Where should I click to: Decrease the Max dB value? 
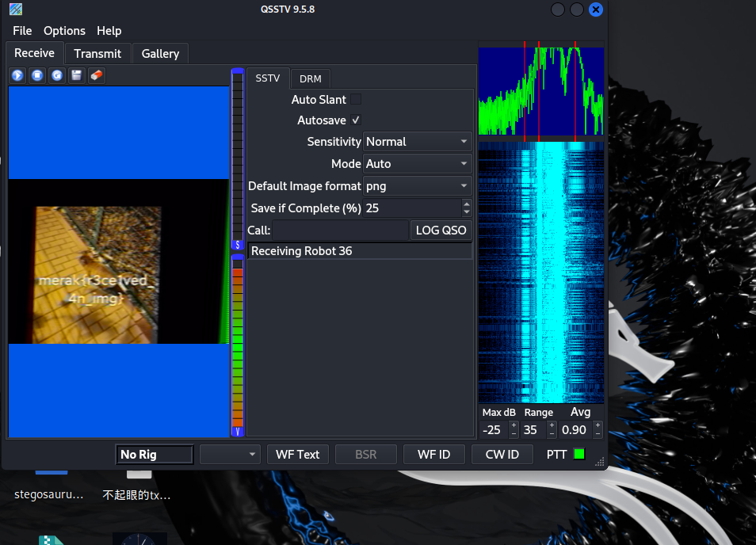[x=514, y=433]
